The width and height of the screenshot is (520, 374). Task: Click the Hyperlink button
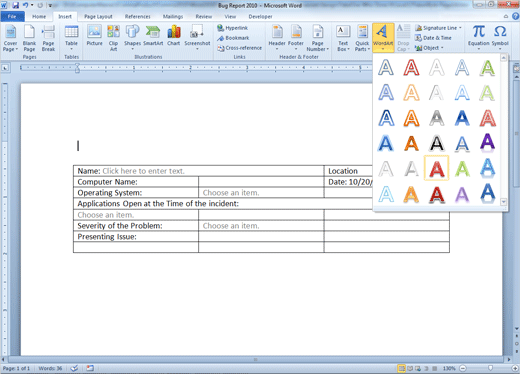point(233,28)
